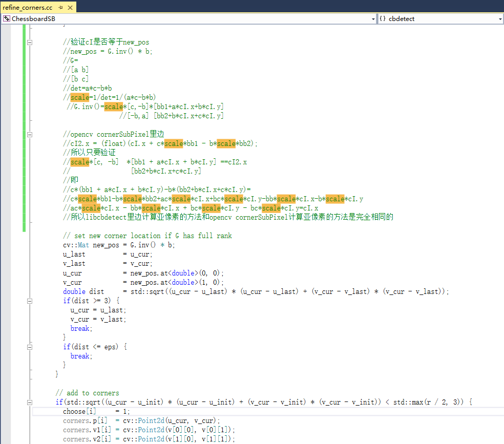
Task: Collapse the opencv cornerSubPixel comment block
Action: [x=30, y=135]
